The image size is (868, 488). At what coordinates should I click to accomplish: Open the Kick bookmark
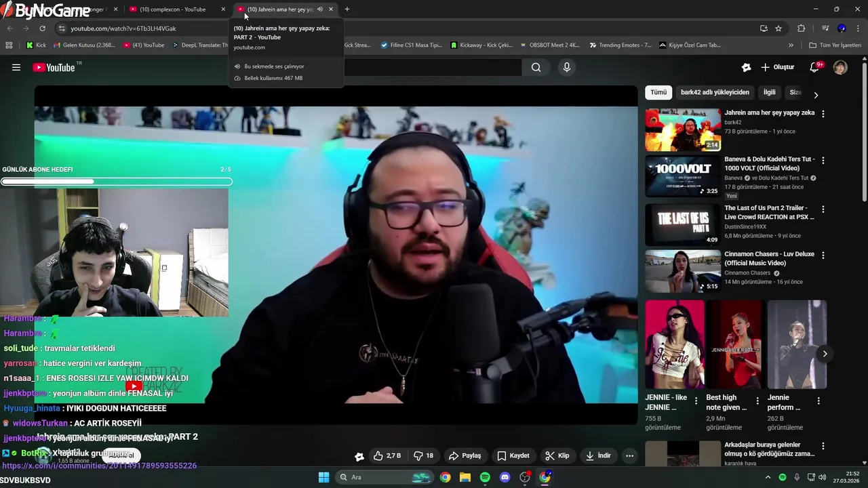coord(36,45)
